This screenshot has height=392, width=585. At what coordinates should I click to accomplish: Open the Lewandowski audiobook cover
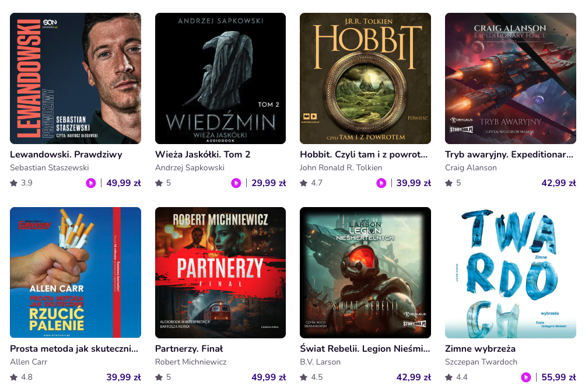76,79
